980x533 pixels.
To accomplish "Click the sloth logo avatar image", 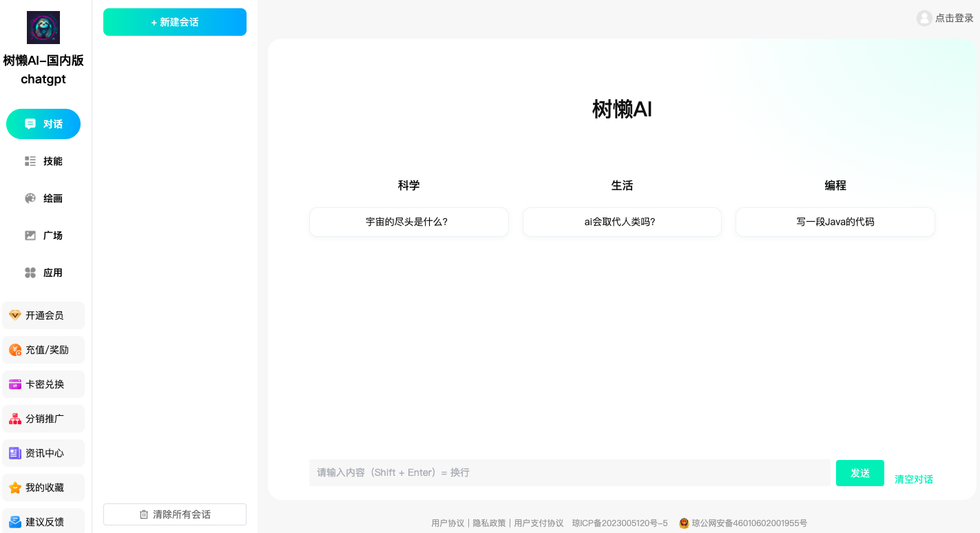I will pyautogui.click(x=43, y=28).
